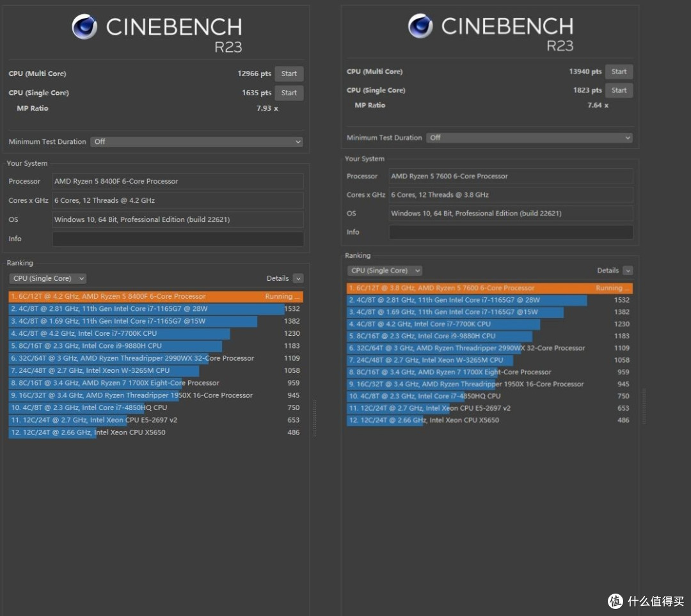Select Ryzen 5 8400F running ranking entry
Image resolution: width=691 pixels, height=616 pixels.
[x=155, y=297]
